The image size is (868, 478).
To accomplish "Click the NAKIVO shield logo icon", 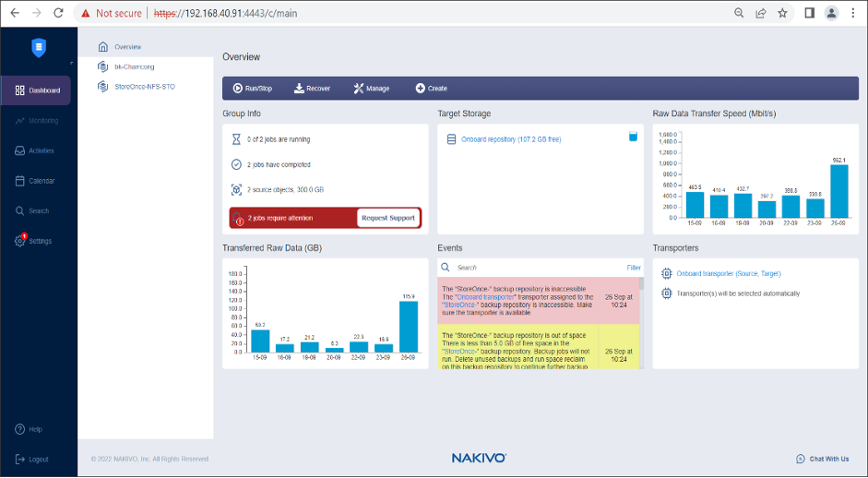I will [38, 48].
